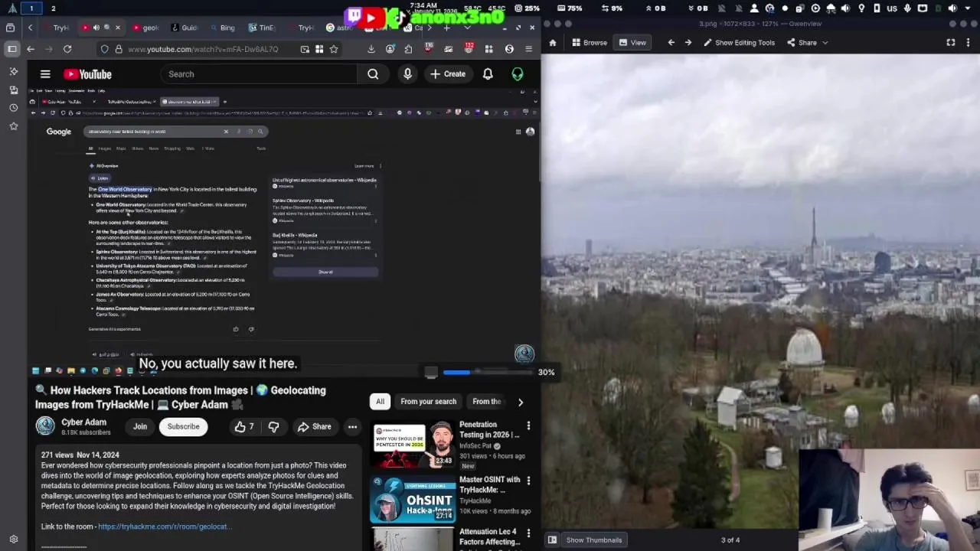Open Gwenview kebab menu
Image resolution: width=980 pixels, height=551 pixels.
(969, 43)
